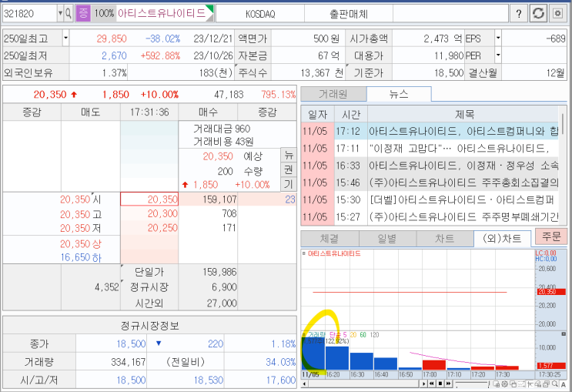Open the 일별 tab
Image resolution: width=572 pixels, height=392 pixels.
click(x=387, y=239)
